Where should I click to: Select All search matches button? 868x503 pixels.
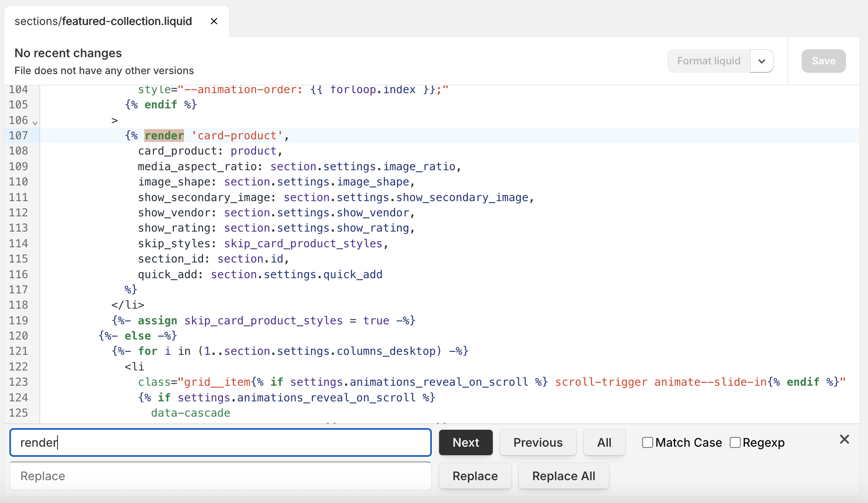coord(604,442)
